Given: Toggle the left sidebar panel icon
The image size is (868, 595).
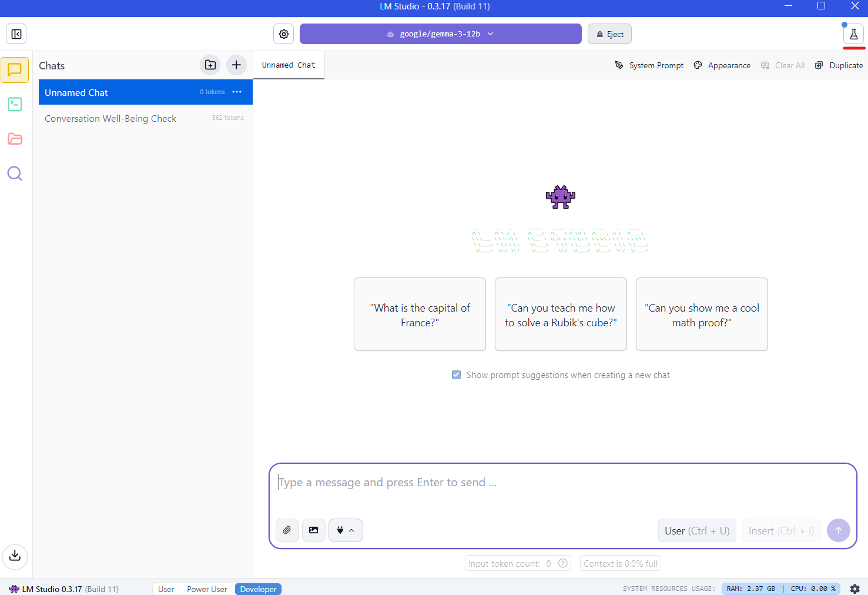Looking at the screenshot, I should click(x=16, y=34).
